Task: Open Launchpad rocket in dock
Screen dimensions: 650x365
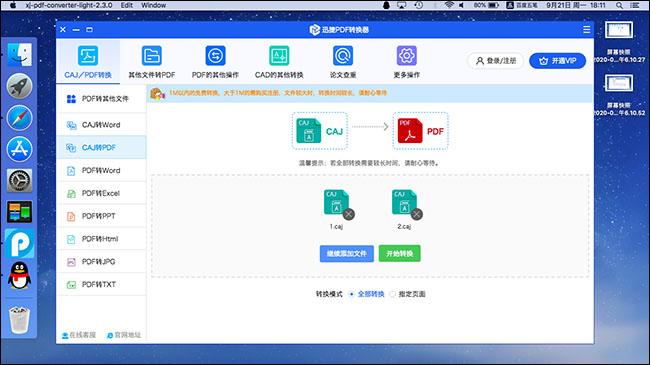Action: coord(19,86)
